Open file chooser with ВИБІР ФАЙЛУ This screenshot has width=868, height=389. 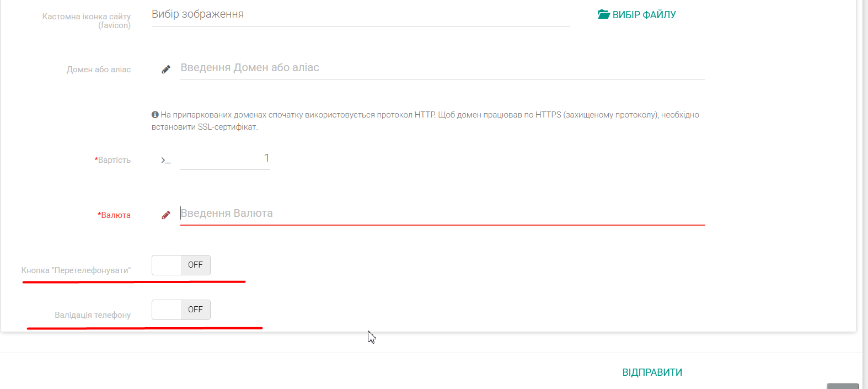637,15
